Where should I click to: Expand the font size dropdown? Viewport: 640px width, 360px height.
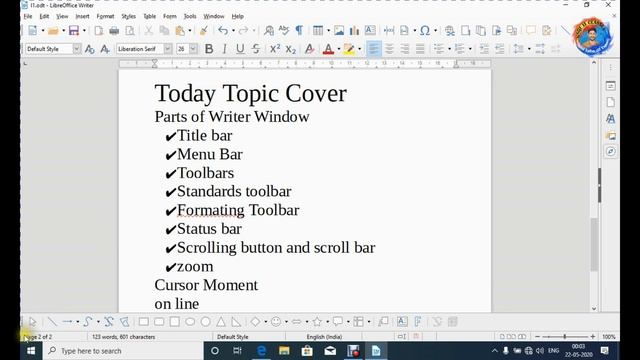pyautogui.click(x=193, y=49)
